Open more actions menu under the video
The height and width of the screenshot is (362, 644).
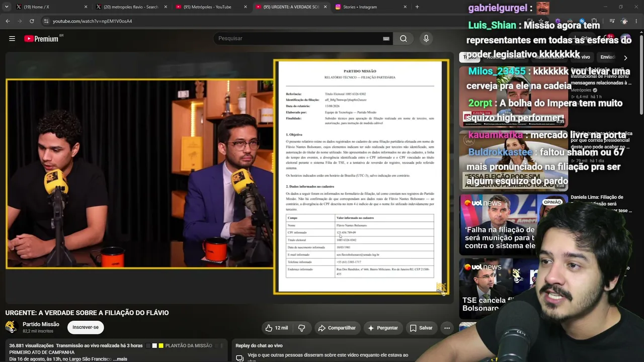point(447,328)
